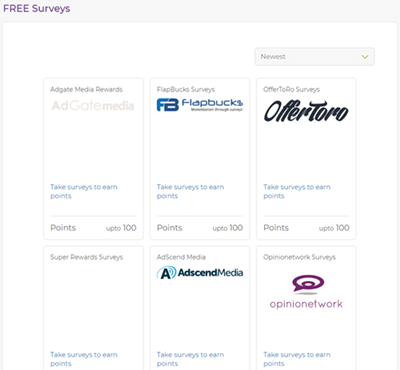This screenshot has height=370, width=400.
Task: Click 'Take surveys to earn points' under AdscendMedia
Action: coord(190,359)
